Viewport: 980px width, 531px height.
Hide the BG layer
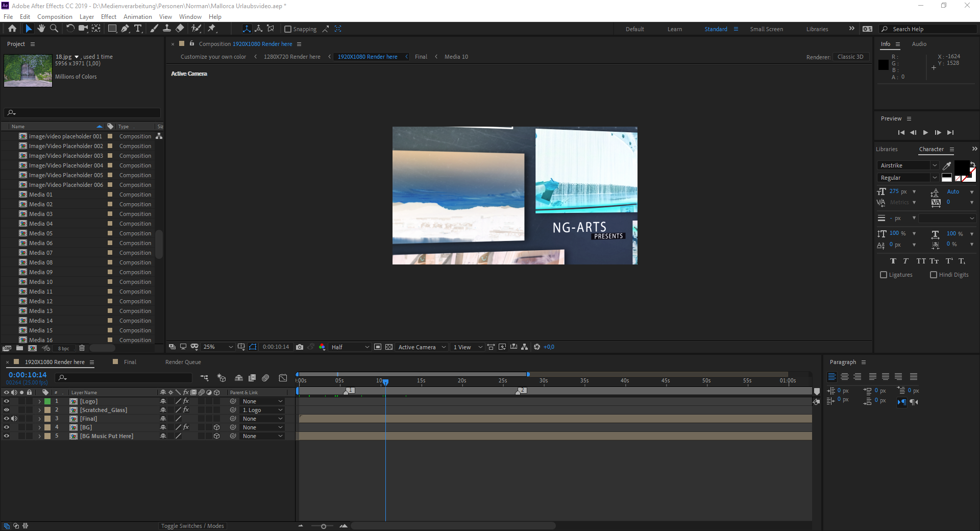[6, 427]
